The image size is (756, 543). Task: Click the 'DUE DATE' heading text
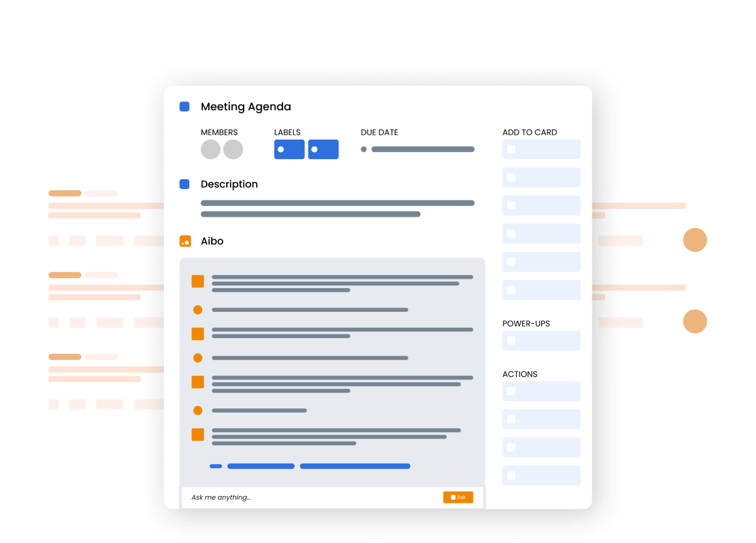click(x=380, y=133)
